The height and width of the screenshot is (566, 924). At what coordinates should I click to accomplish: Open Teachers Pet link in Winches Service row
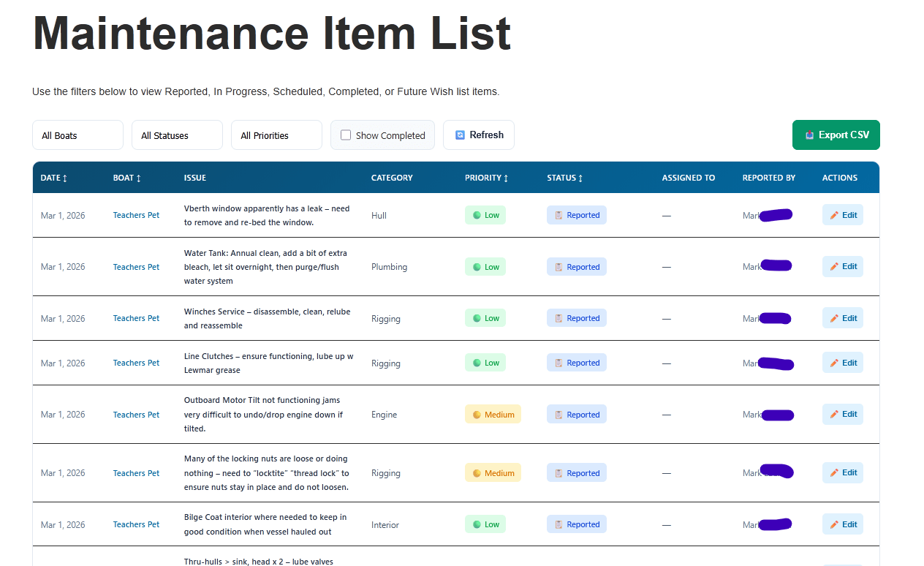tap(136, 319)
